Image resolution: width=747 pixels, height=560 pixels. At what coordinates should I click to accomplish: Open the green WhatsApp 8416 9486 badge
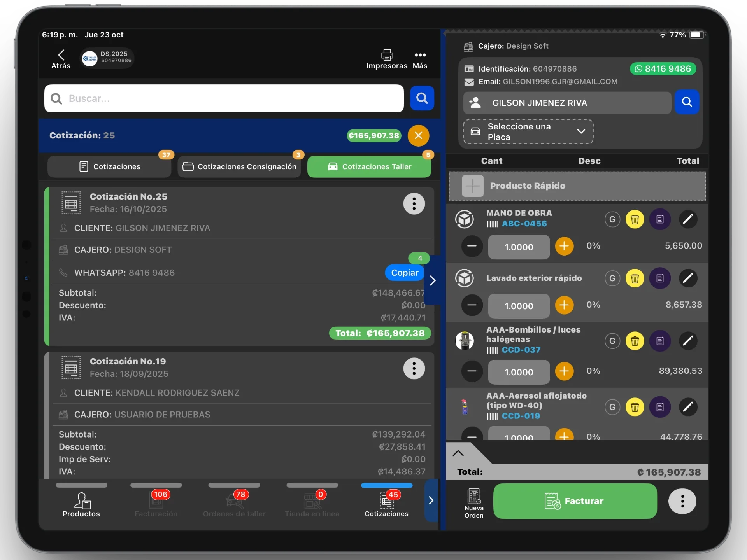point(663,69)
